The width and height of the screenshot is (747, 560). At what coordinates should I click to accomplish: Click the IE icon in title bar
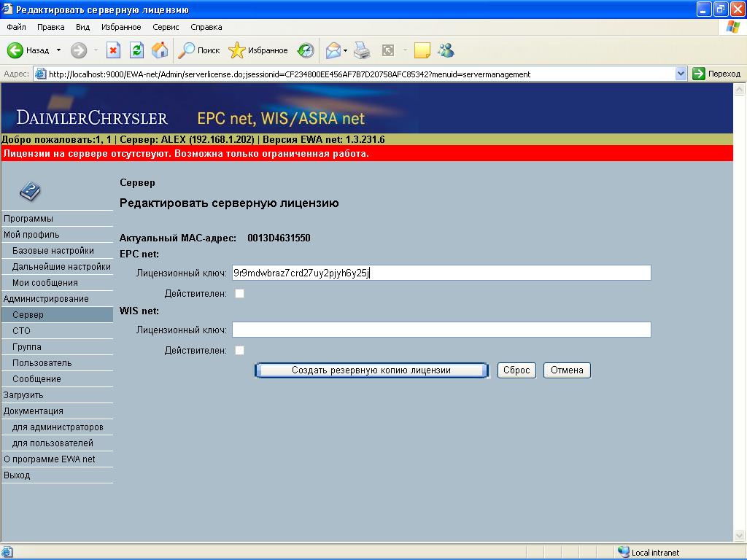pos(7,9)
